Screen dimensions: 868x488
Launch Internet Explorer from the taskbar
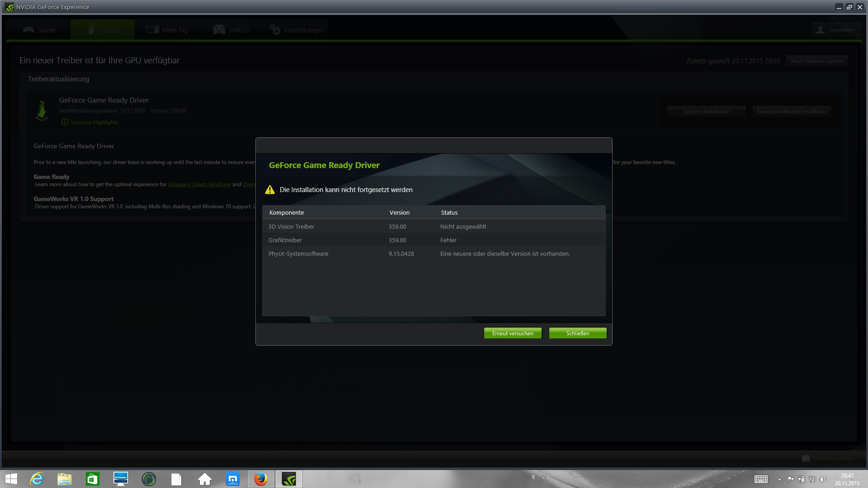click(37, 479)
